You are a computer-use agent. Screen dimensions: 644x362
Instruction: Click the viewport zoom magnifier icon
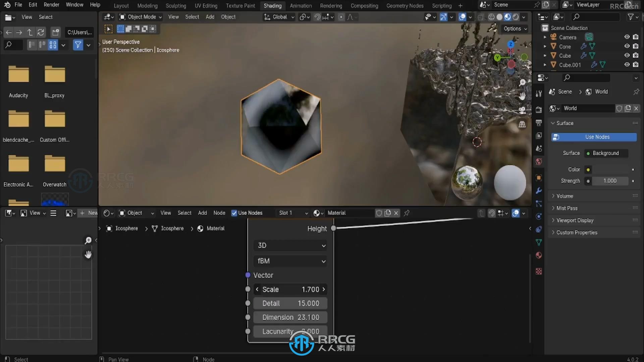pos(522,82)
